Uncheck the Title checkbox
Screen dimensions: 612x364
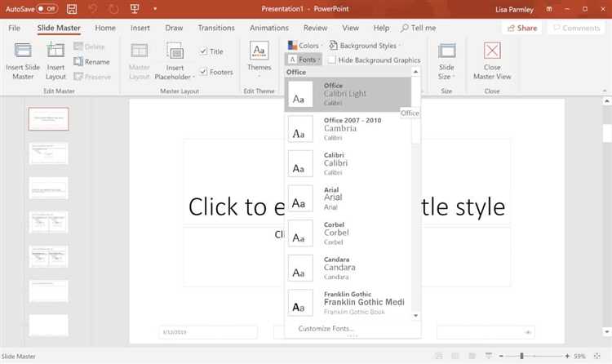click(204, 51)
